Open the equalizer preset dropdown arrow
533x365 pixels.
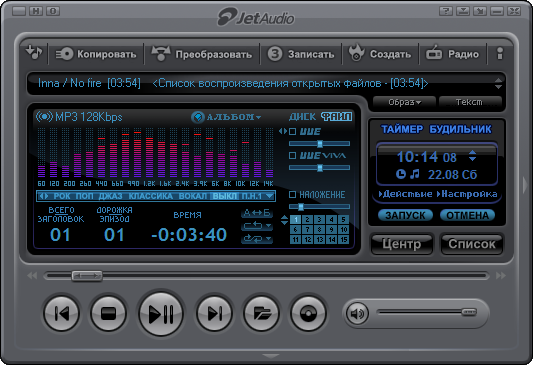tap(269, 196)
